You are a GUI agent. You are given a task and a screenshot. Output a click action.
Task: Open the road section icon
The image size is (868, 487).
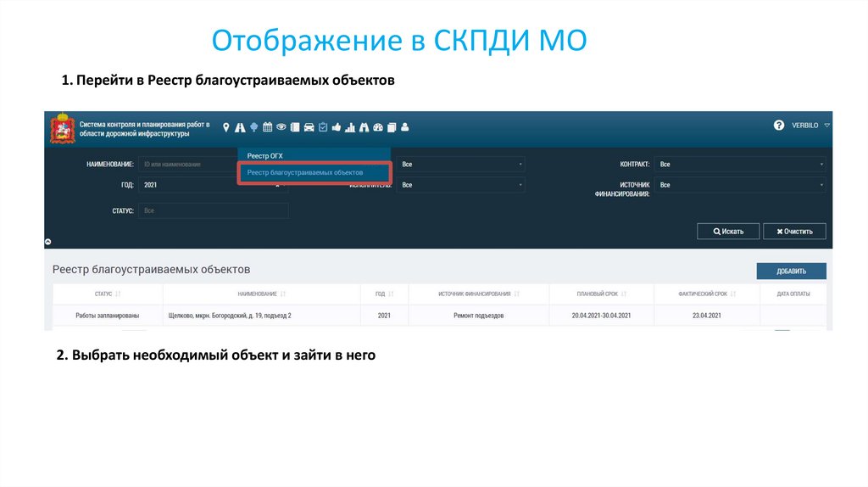click(240, 127)
